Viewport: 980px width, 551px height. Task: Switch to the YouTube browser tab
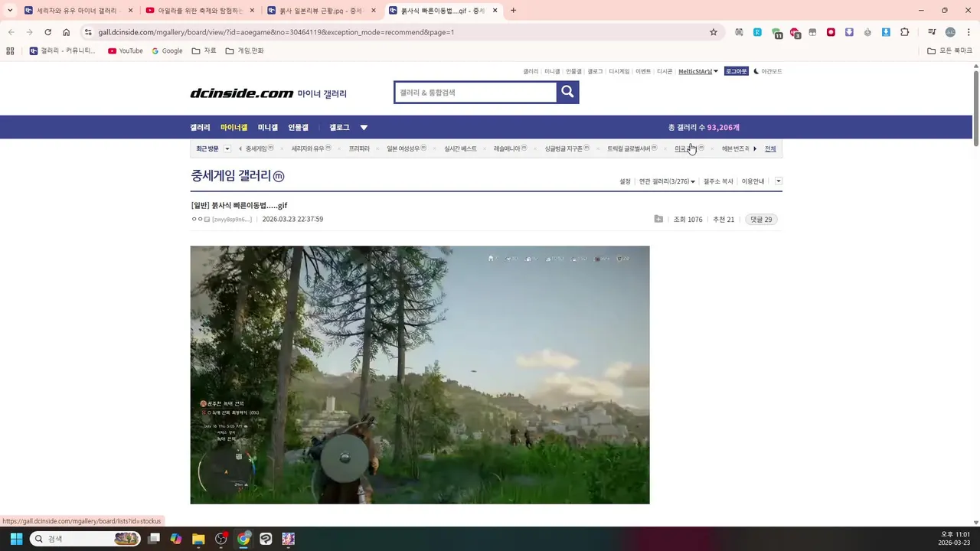click(x=199, y=11)
